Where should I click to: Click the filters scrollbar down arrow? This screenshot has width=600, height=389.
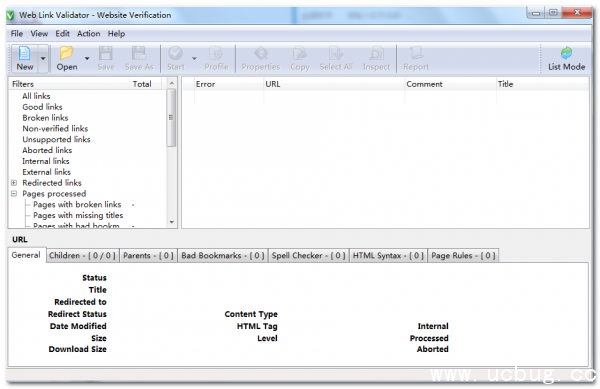(x=172, y=222)
